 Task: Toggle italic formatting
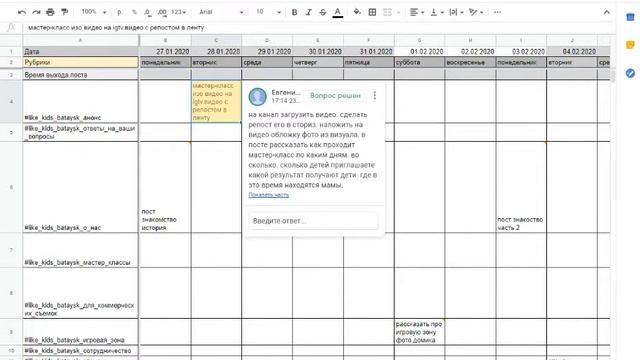coord(309,12)
